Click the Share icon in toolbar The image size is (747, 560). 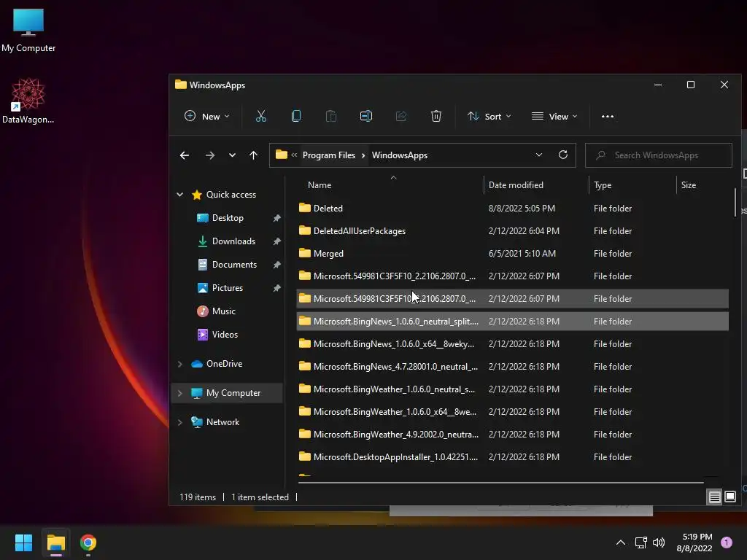(401, 116)
